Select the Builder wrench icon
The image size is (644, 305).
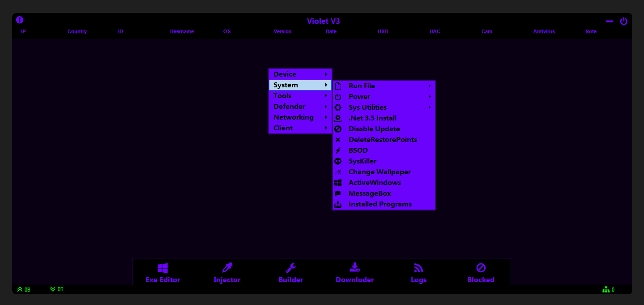click(291, 268)
